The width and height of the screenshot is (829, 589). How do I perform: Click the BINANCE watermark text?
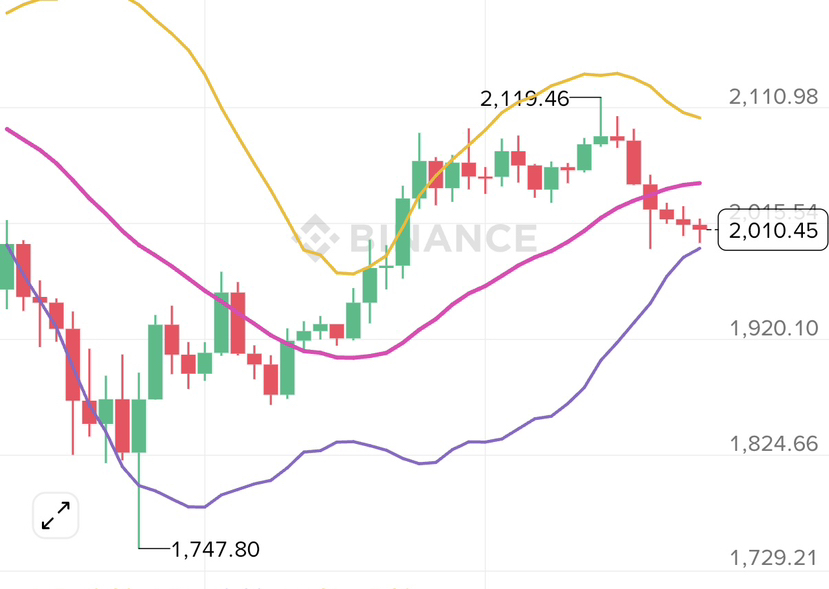(x=440, y=238)
